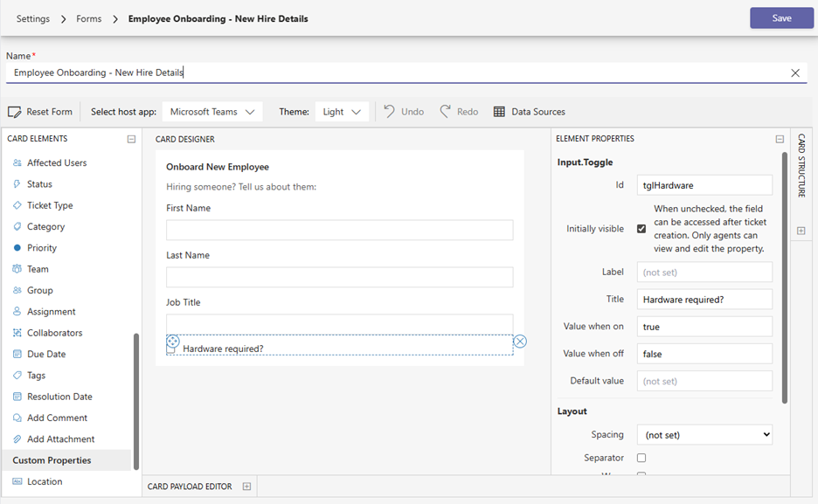This screenshot has height=504, width=818.
Task: Open the Select host app dropdown
Action: click(x=212, y=112)
